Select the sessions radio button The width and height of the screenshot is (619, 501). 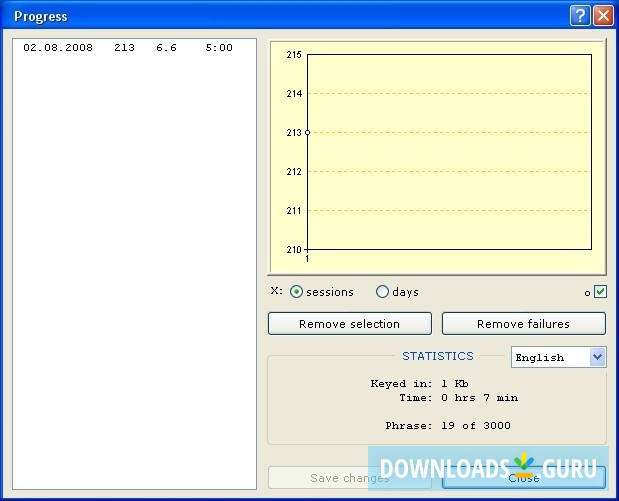click(297, 292)
